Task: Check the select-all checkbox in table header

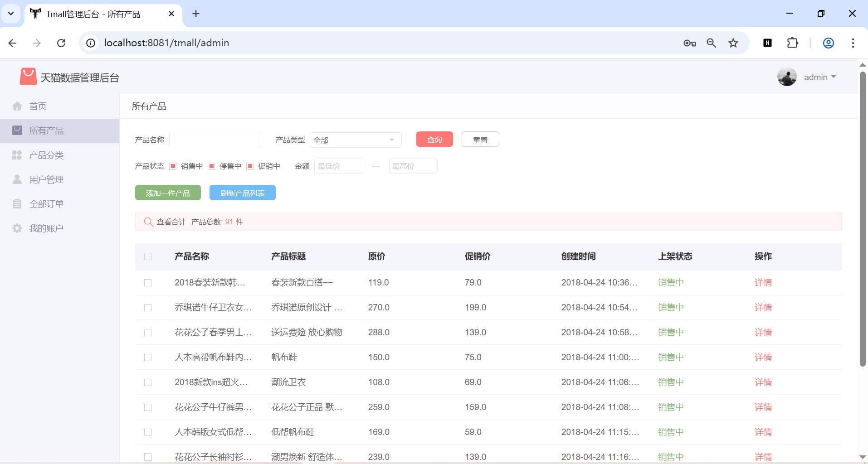Action: (148, 256)
